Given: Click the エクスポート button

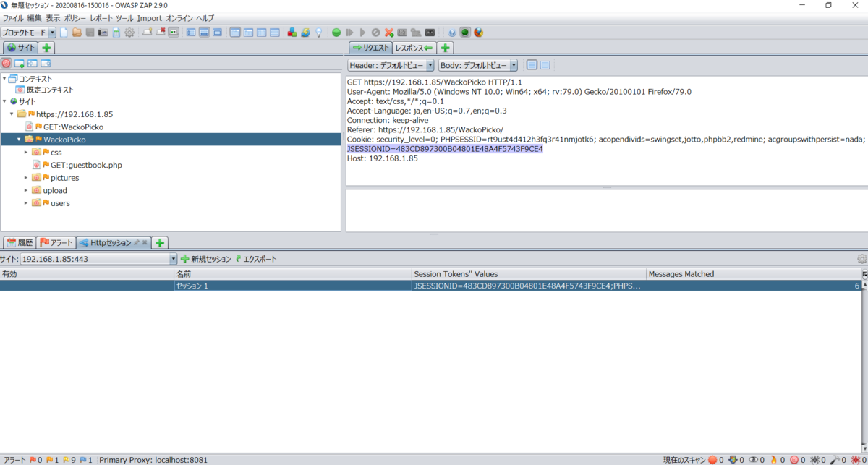Looking at the screenshot, I should coord(256,259).
